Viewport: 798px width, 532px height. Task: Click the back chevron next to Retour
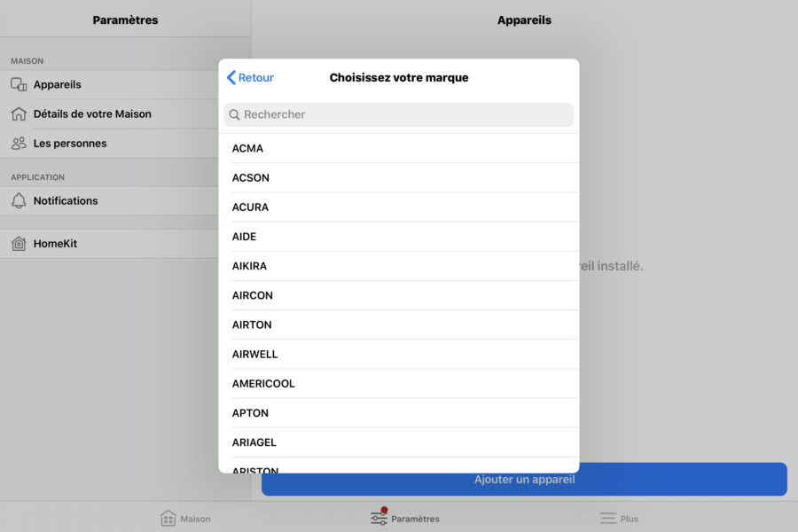click(231, 77)
